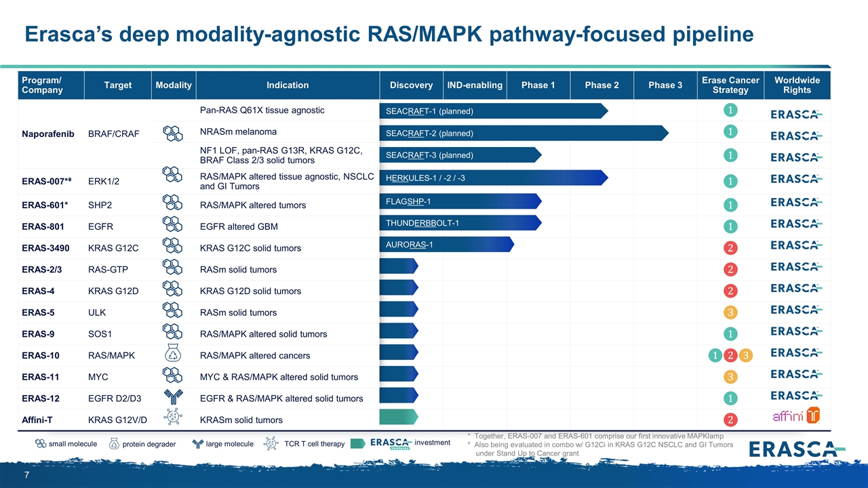
Task: Click the SOS1 target cell
Action: click(100, 333)
